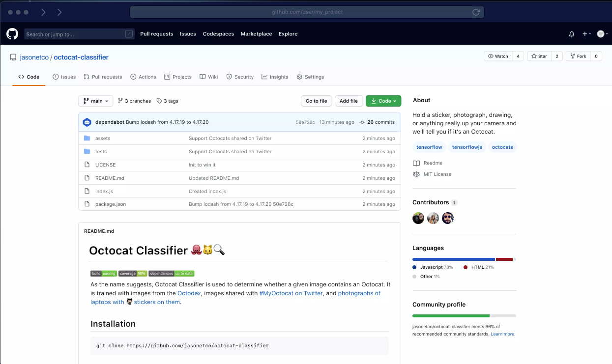This screenshot has height=364, width=612.
Task: Click the red HTML segment of language bar
Action: [x=504, y=259]
